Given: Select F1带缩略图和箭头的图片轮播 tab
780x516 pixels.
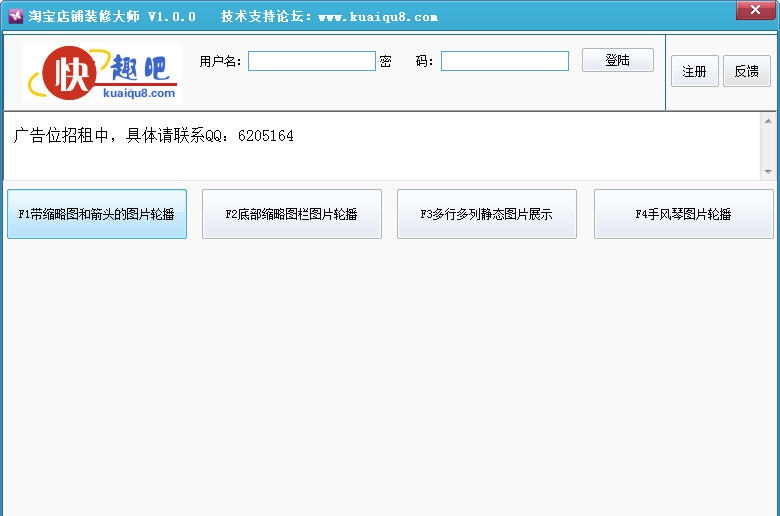Looking at the screenshot, I should 97,214.
